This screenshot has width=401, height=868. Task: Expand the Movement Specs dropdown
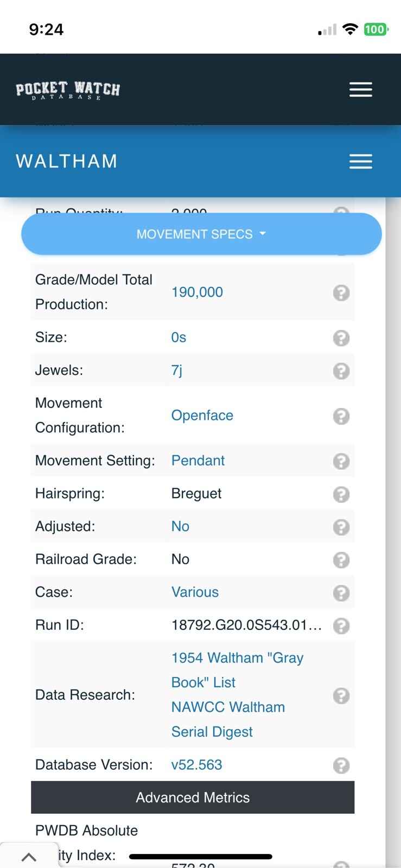click(201, 234)
